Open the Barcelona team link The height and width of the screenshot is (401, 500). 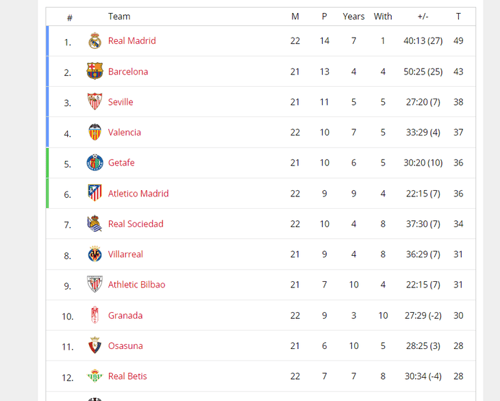pyautogui.click(x=128, y=72)
